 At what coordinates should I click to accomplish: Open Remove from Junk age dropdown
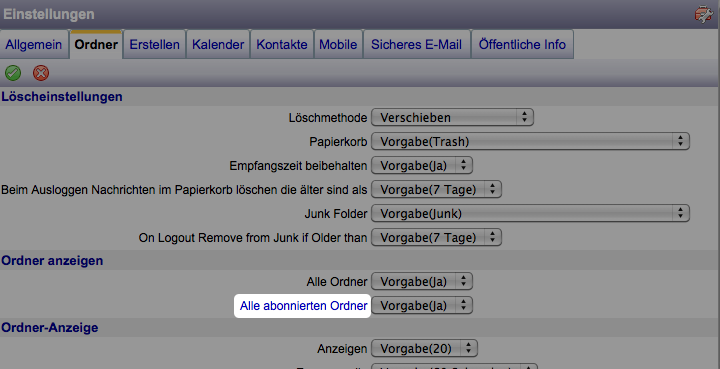436,237
